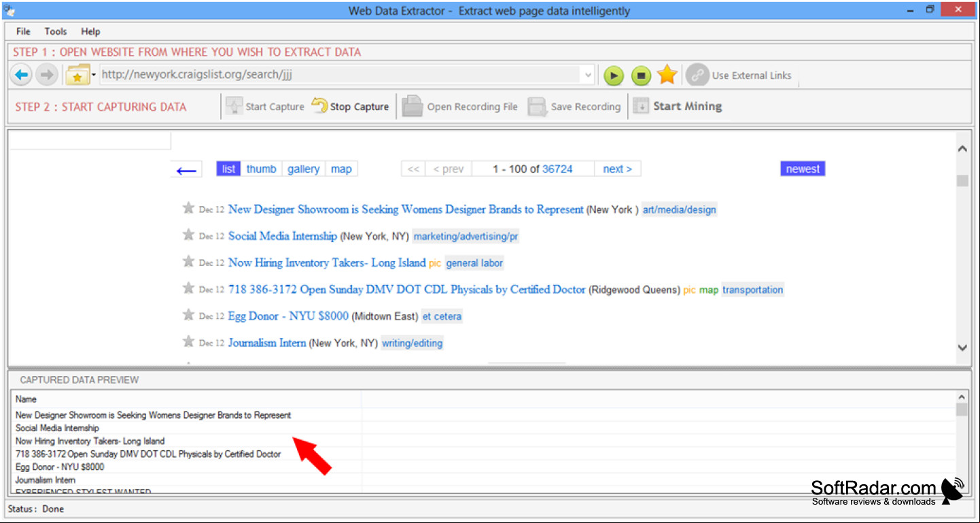Viewport: 980px width, 523px height.
Task: Click the captured data scrollbar up arrow
Action: click(962, 397)
